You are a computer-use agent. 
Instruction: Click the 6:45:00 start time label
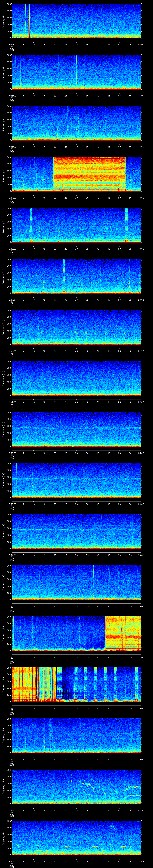(x=12, y=96)
